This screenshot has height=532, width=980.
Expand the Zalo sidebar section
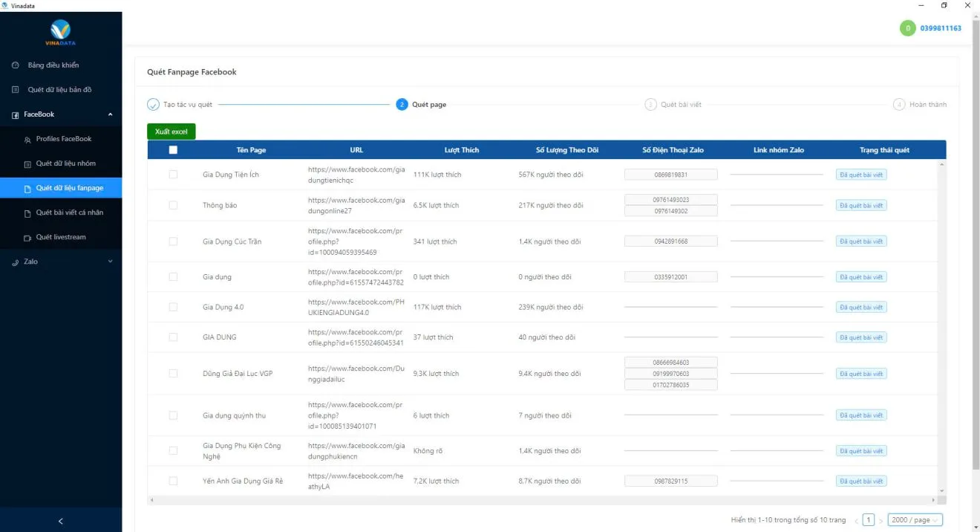(111, 262)
